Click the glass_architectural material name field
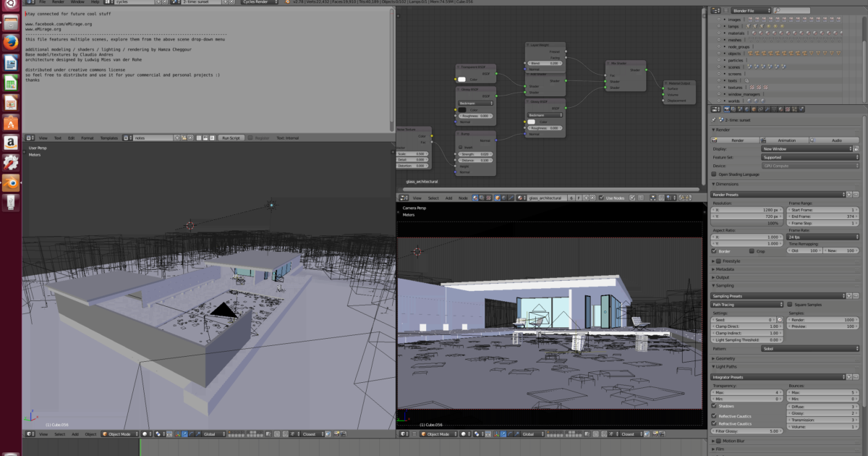The width and height of the screenshot is (868, 456). coord(547,197)
